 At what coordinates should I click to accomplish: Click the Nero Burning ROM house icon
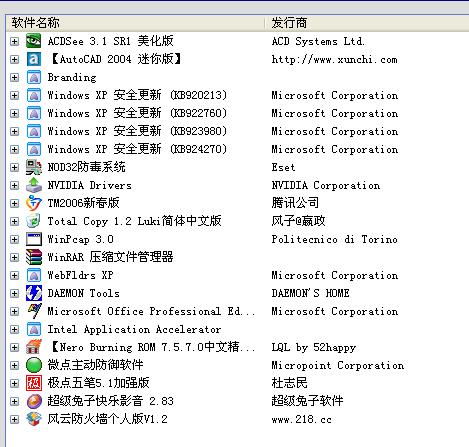[34, 347]
